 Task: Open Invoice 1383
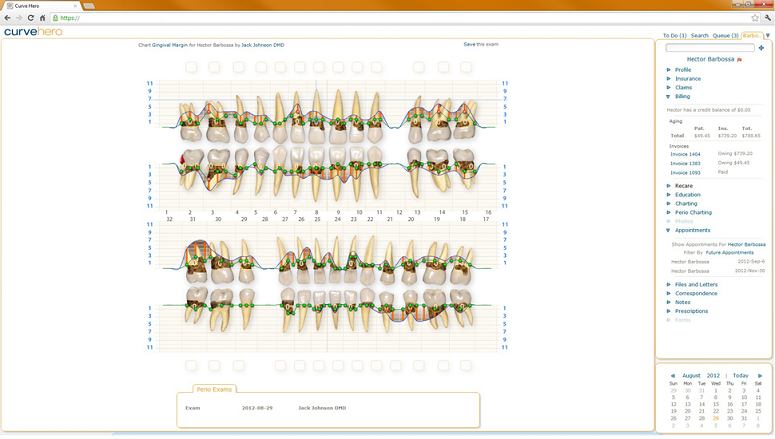[x=685, y=164]
